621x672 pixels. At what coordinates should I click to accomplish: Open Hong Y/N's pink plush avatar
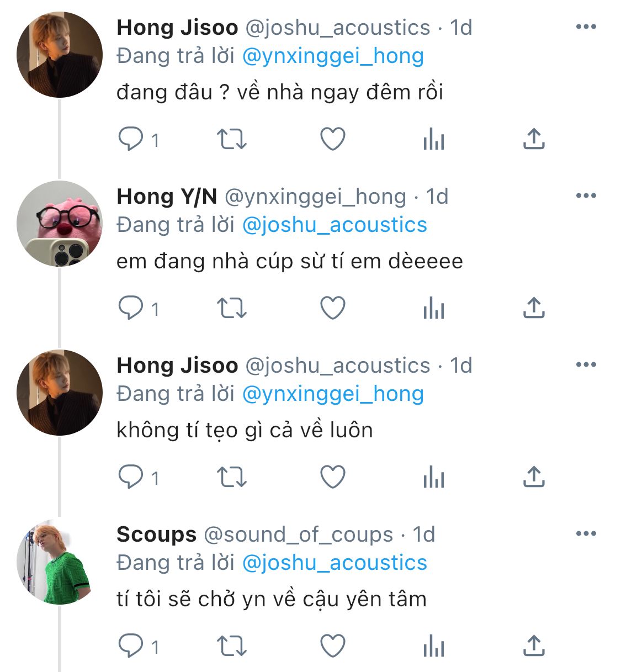click(x=59, y=224)
